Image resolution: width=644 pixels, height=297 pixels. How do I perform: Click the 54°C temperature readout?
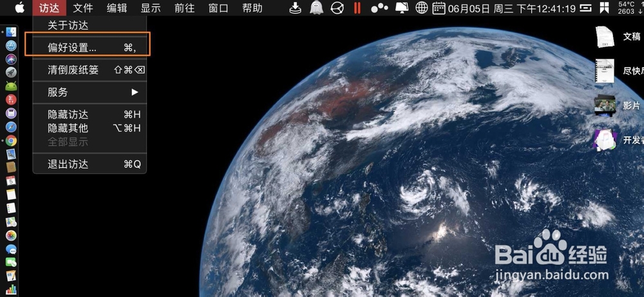[x=627, y=4]
